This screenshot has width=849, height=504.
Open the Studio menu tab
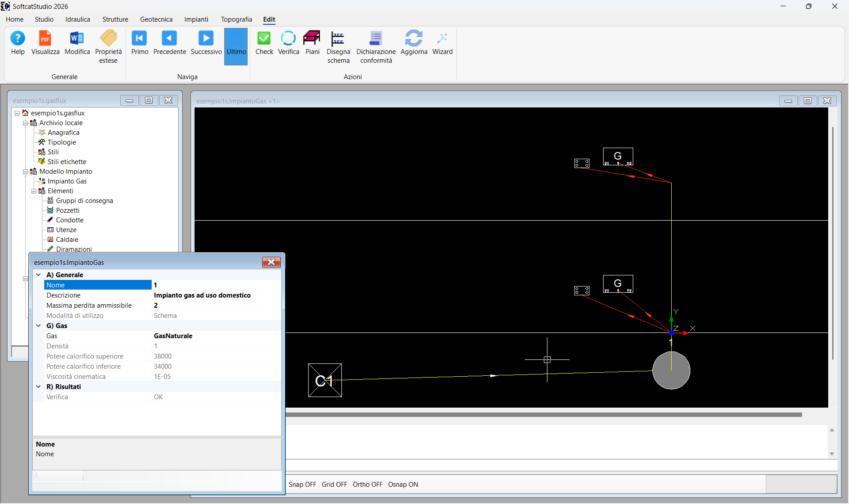[44, 19]
